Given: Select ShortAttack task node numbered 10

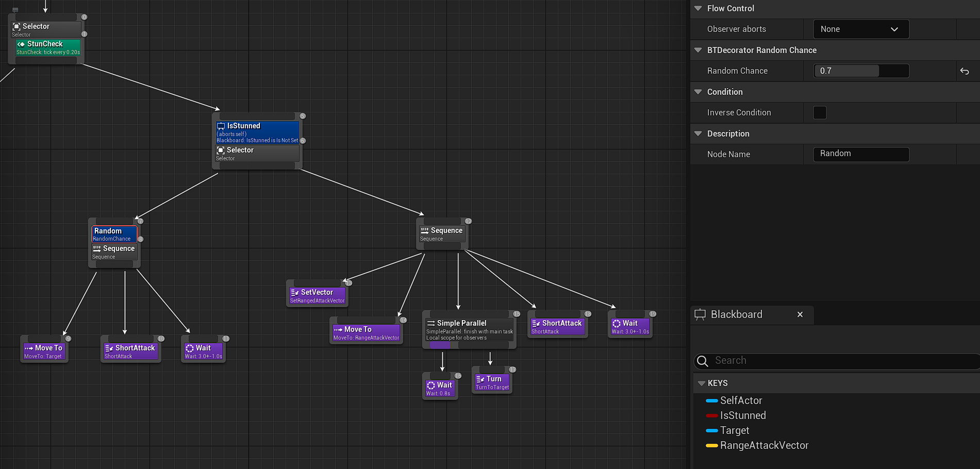Looking at the screenshot, I should pyautogui.click(x=130, y=351).
